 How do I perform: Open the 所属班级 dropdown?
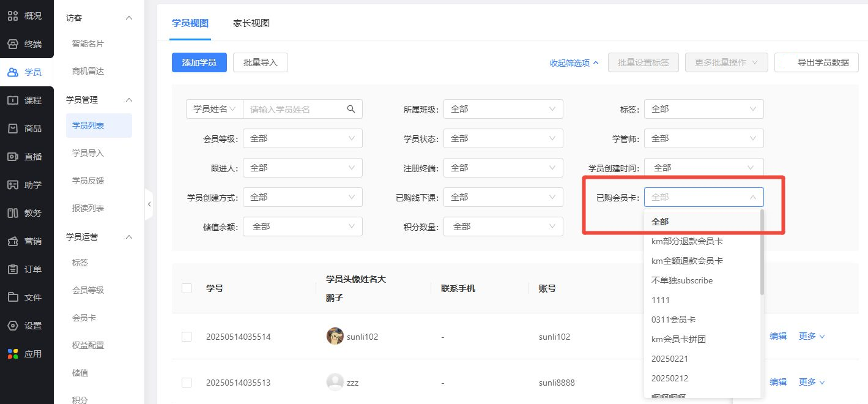[x=503, y=109]
